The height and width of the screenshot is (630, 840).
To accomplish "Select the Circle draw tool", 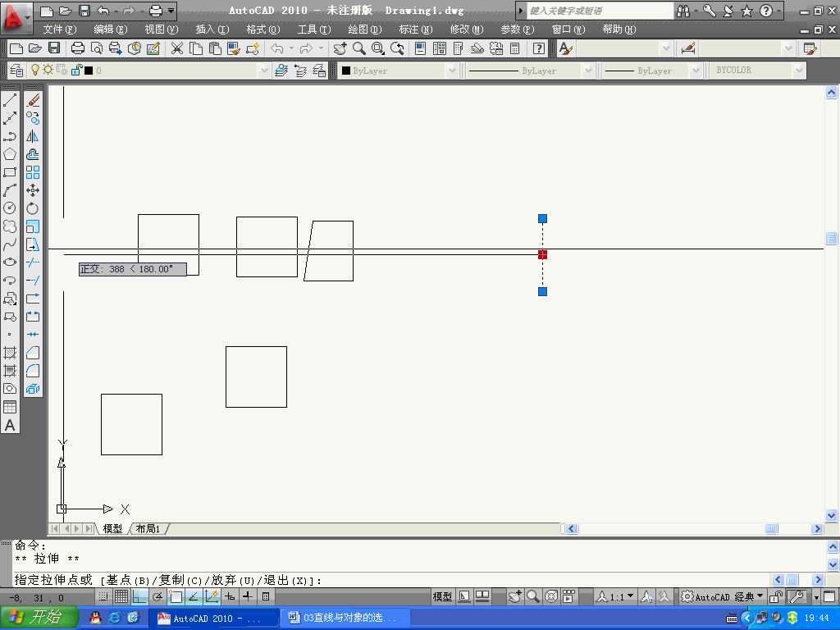I will [10, 208].
